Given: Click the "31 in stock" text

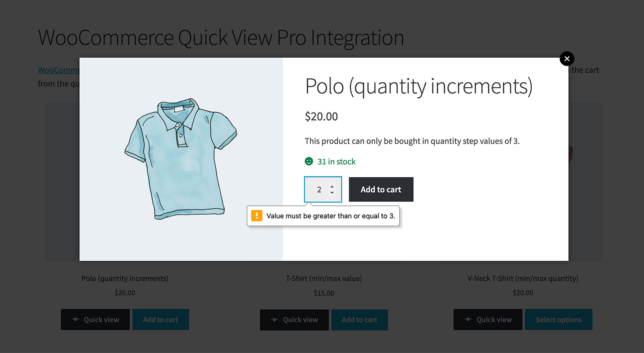Looking at the screenshot, I should [336, 162].
